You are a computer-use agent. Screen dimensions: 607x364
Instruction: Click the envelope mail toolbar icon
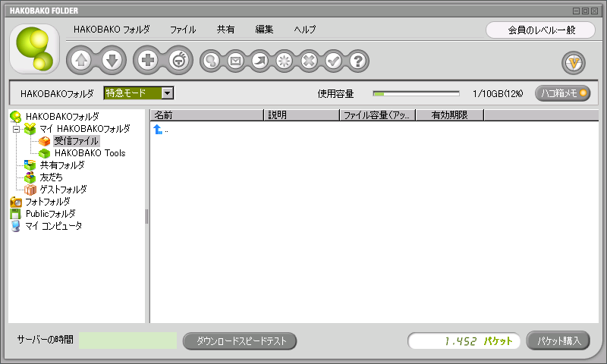click(x=235, y=61)
